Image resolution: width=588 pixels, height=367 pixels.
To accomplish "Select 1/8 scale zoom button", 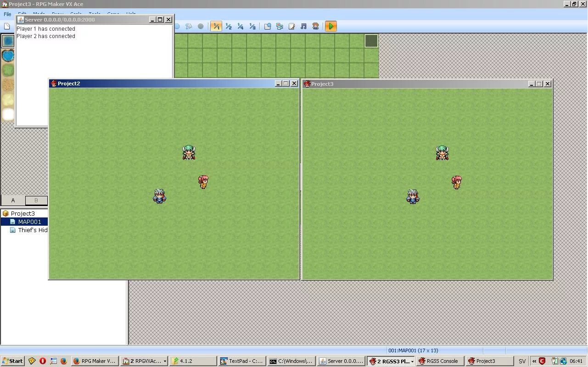I will pos(252,26).
